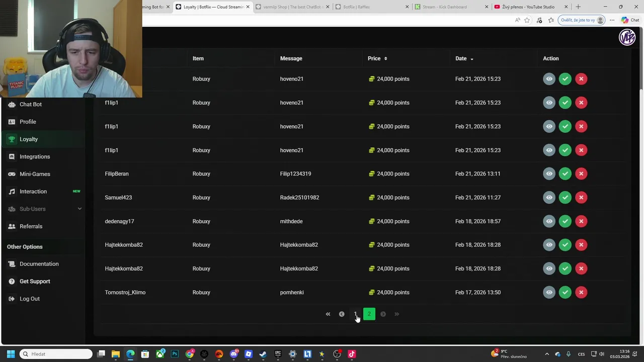Approve Samuel423's redemption with green check
Screen dimensions: 644x362
[565, 197]
